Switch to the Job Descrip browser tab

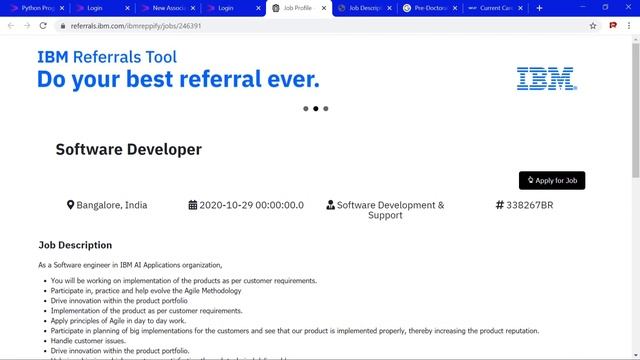tap(364, 8)
